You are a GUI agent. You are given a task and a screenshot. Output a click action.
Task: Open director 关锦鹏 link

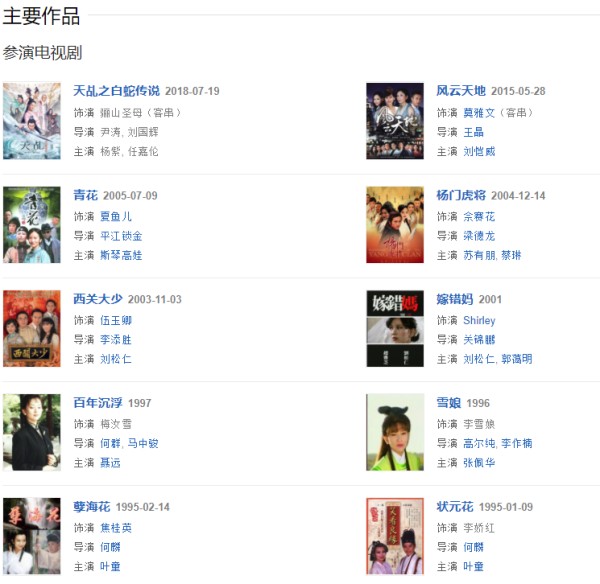point(479,340)
